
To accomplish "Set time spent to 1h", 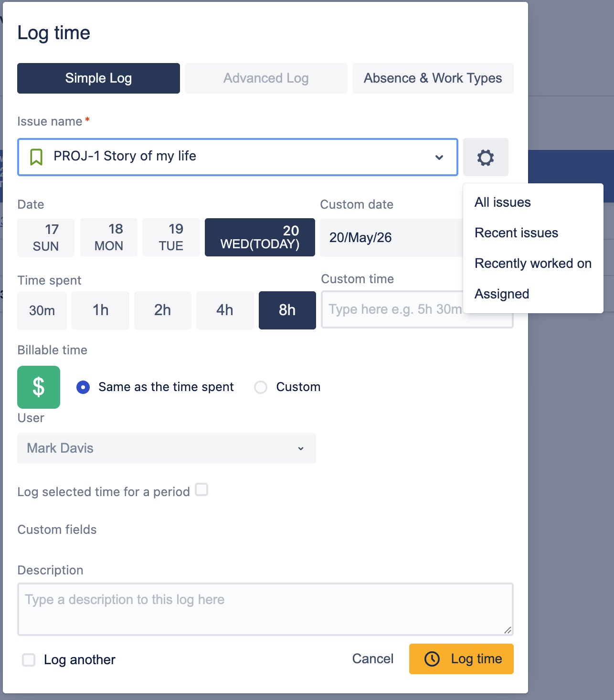I will pyautogui.click(x=100, y=310).
